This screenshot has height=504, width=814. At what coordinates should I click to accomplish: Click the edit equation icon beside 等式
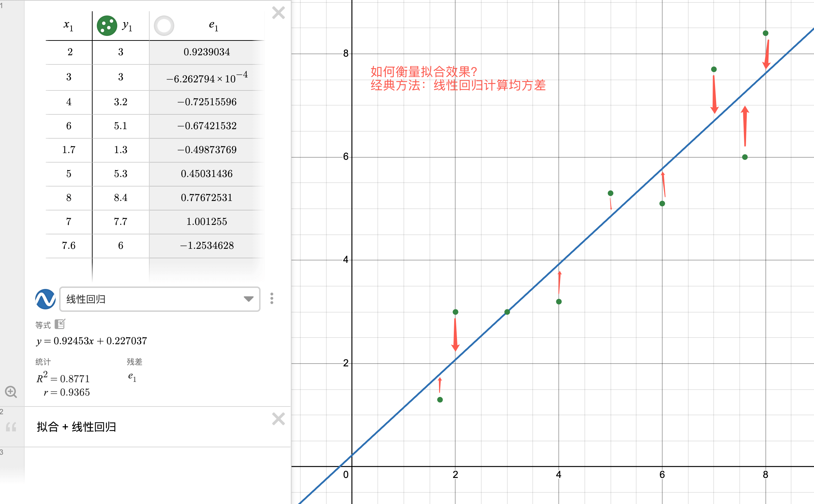(x=60, y=324)
